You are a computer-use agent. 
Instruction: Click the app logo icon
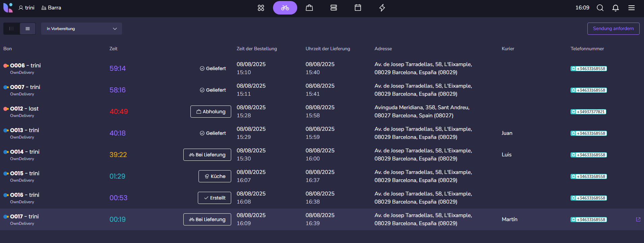coord(8,7)
